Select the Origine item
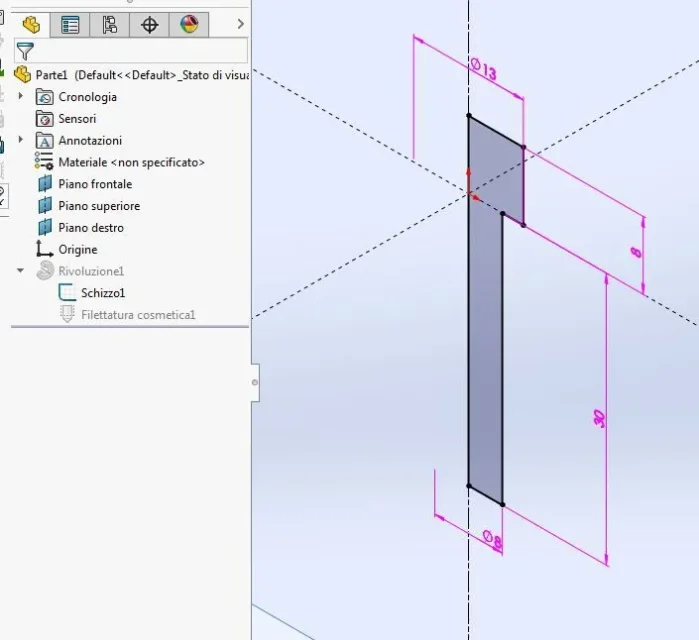The width and height of the screenshot is (699, 640). click(78, 250)
